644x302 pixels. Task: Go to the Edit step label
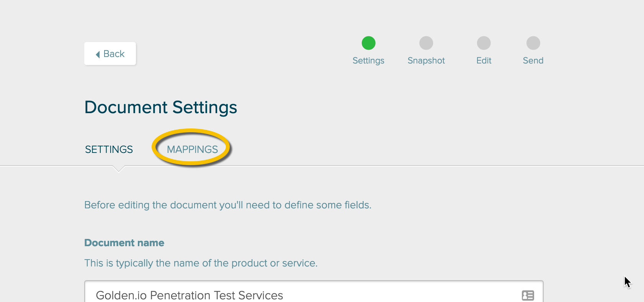pos(484,60)
